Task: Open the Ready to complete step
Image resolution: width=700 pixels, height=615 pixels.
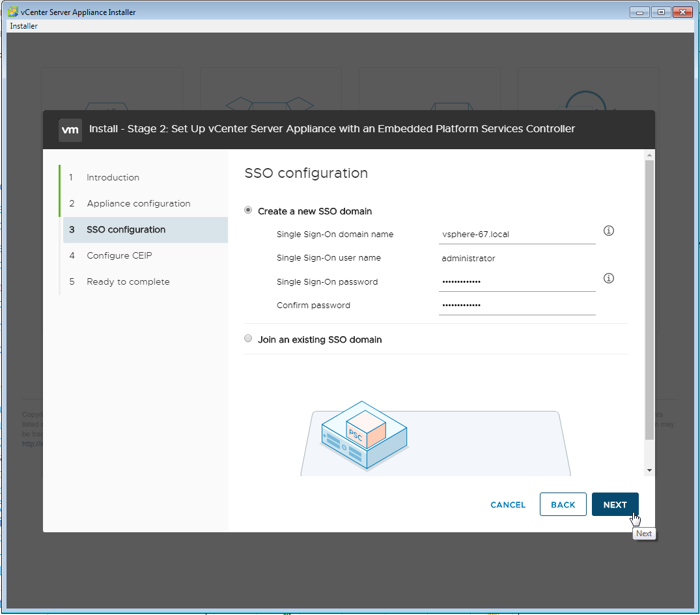Action: tap(128, 281)
